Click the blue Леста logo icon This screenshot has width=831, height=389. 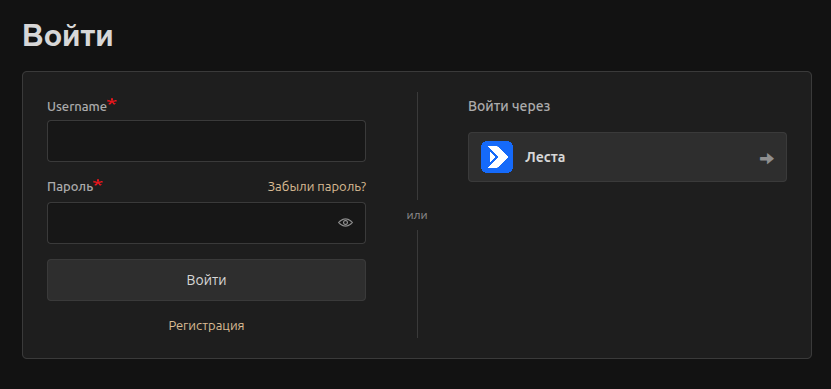point(497,157)
